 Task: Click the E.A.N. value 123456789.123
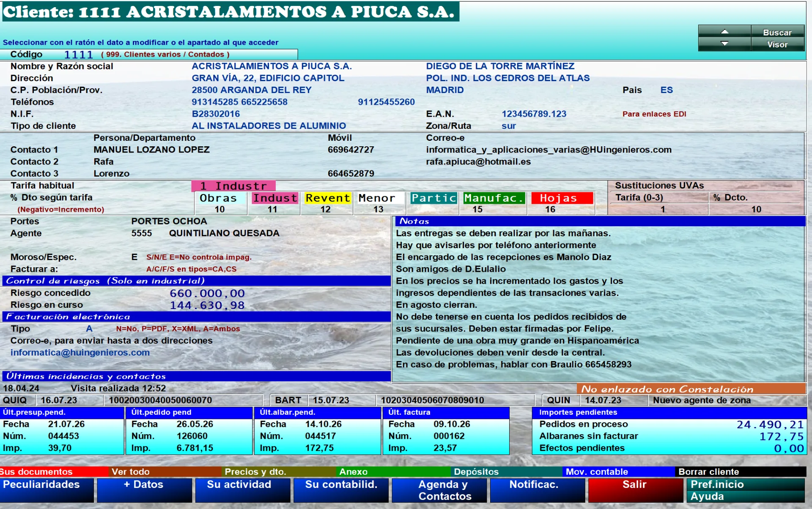[534, 114]
